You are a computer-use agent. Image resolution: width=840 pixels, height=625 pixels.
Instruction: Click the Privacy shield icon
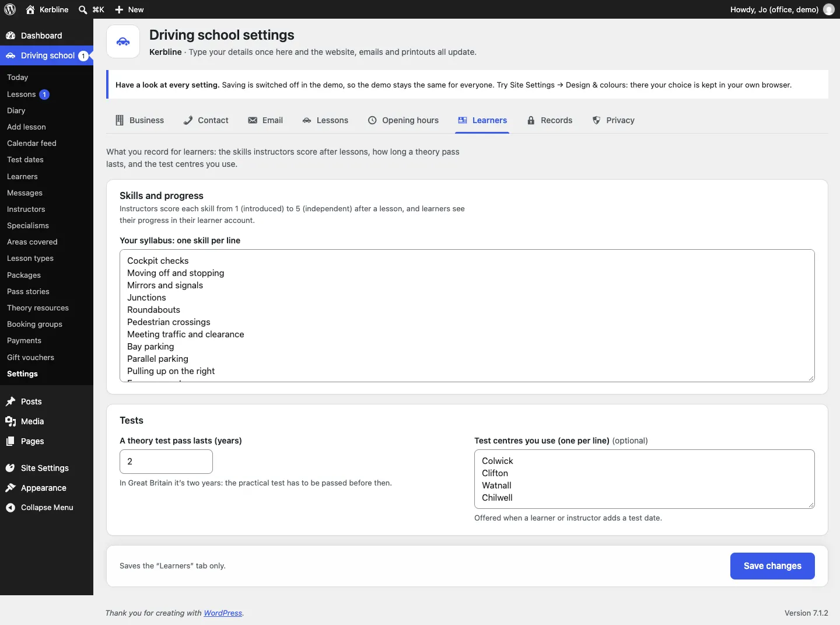[596, 120]
